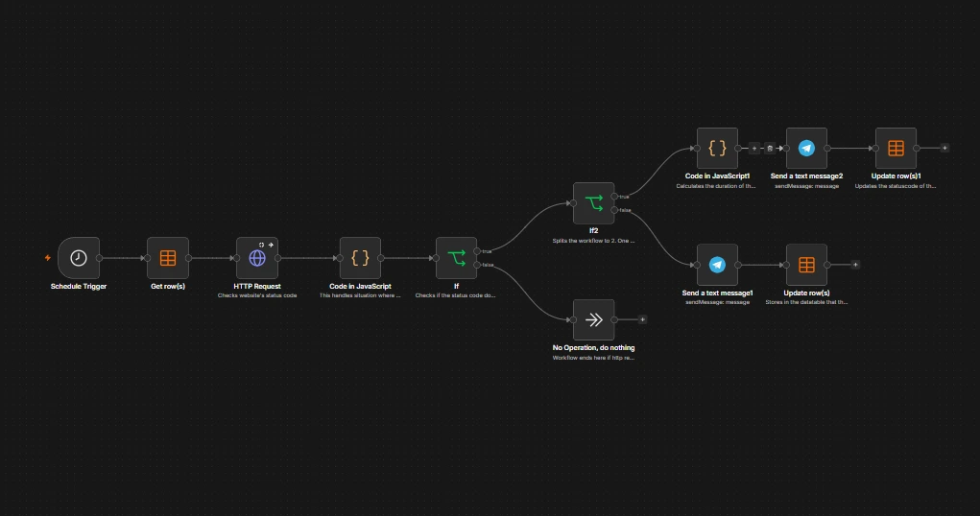Click the 'Get row(s)' label
This screenshot has height=516, width=980.
pos(168,286)
